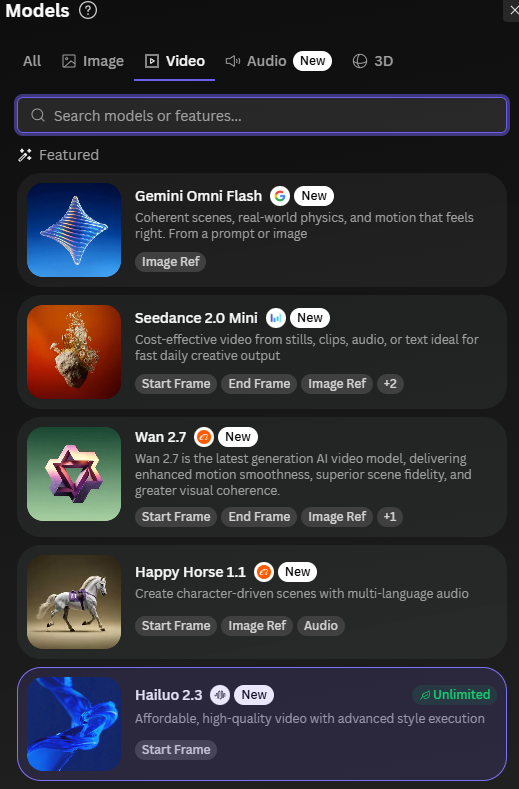Click the Google logo next to Gemini Omni Flash
This screenshot has height=789, width=519.
click(280, 196)
